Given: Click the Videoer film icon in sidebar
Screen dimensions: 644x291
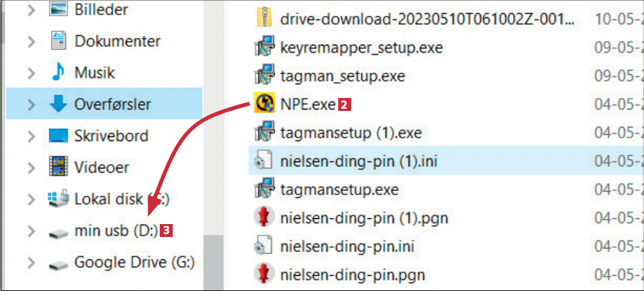Looking at the screenshot, I should (58, 167).
